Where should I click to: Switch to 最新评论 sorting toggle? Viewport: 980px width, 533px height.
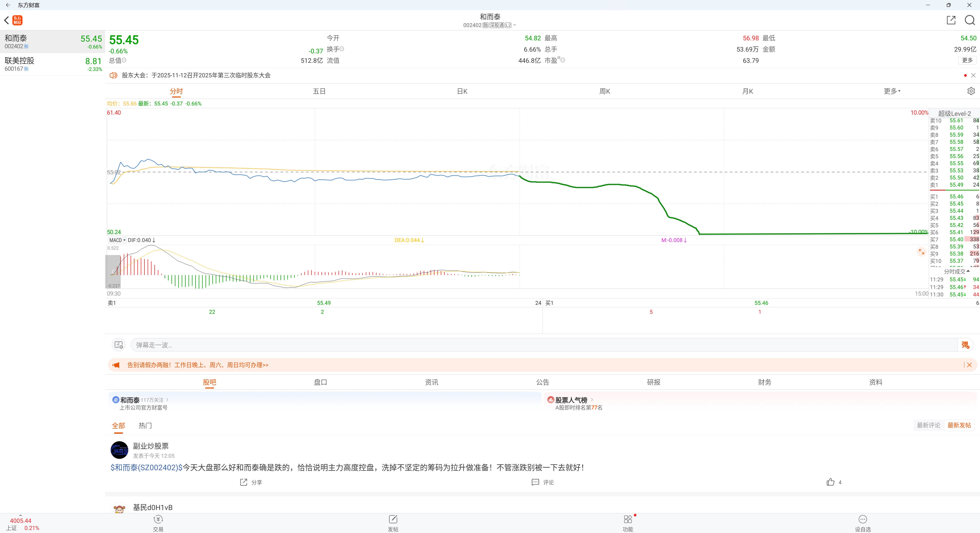pos(928,425)
